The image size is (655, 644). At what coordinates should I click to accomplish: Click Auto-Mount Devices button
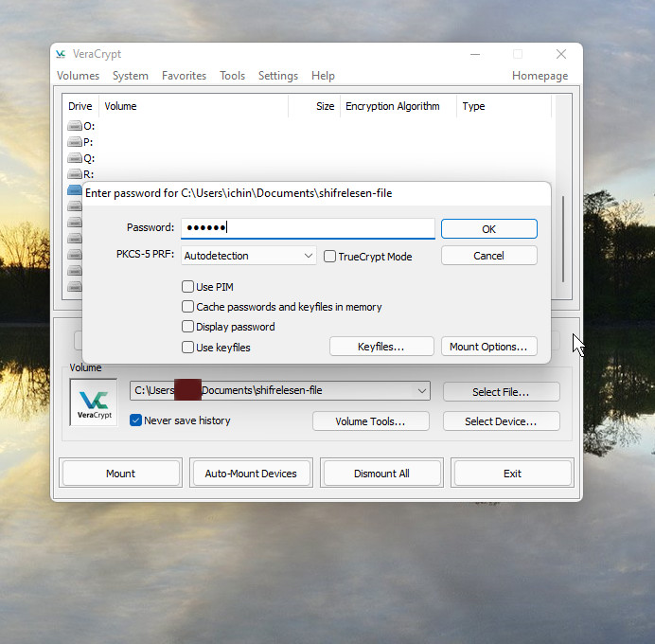click(x=251, y=474)
